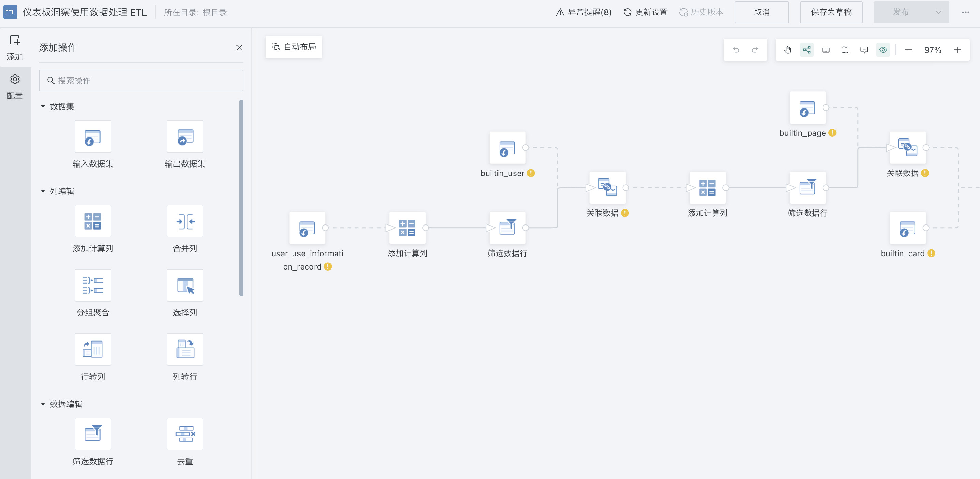This screenshot has width=980, height=479.
Task: Click the zoom-in plus next to 97%
Action: coord(957,50)
